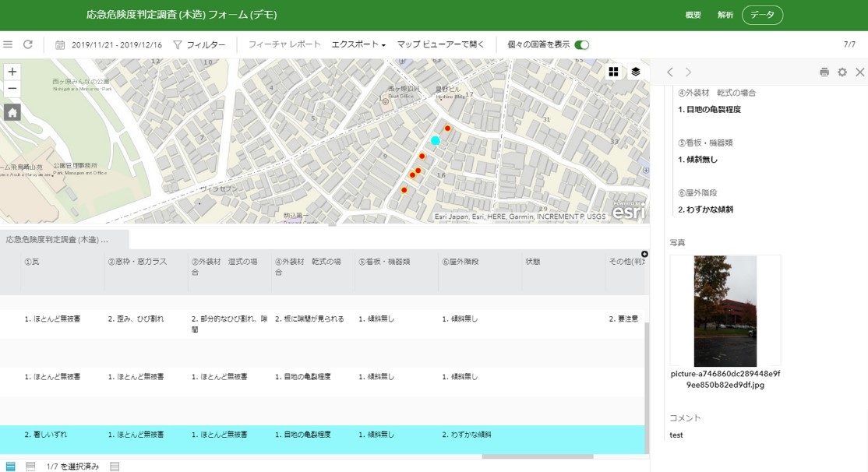Viewport: 868px width, 472px height.
Task: Open the attached photo thumbnail
Action: click(725, 311)
